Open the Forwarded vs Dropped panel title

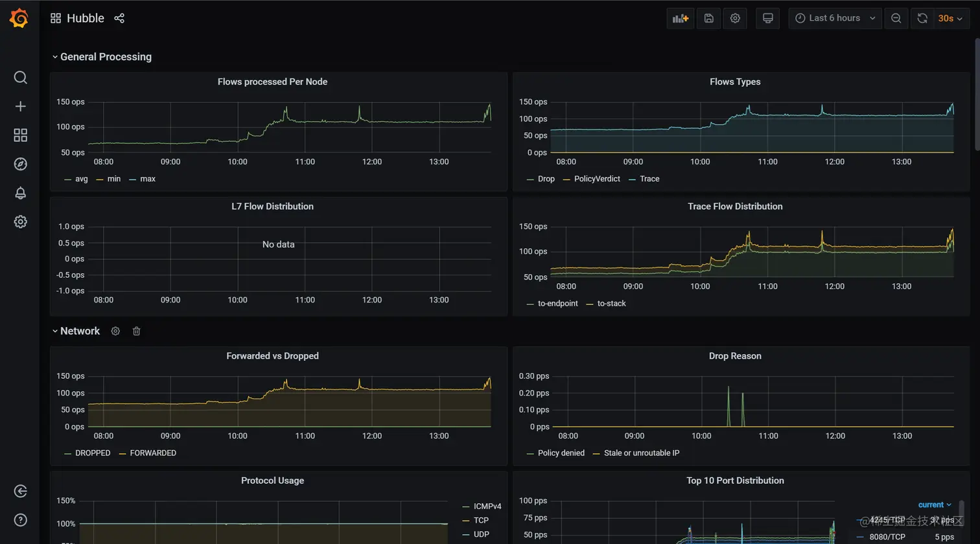coord(272,356)
